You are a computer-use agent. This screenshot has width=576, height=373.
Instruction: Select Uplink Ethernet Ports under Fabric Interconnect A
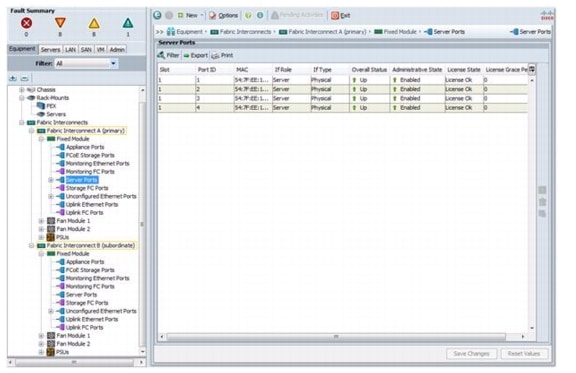88,205
